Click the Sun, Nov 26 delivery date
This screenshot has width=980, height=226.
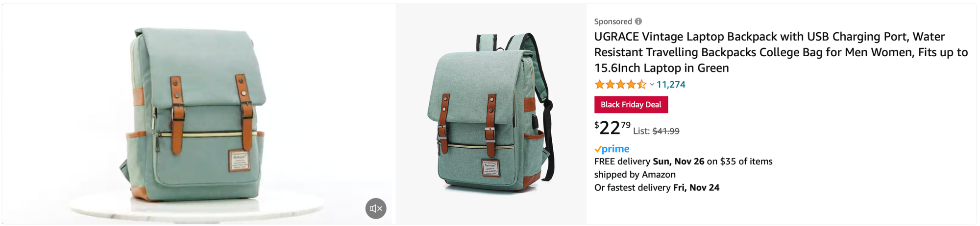tap(678, 161)
